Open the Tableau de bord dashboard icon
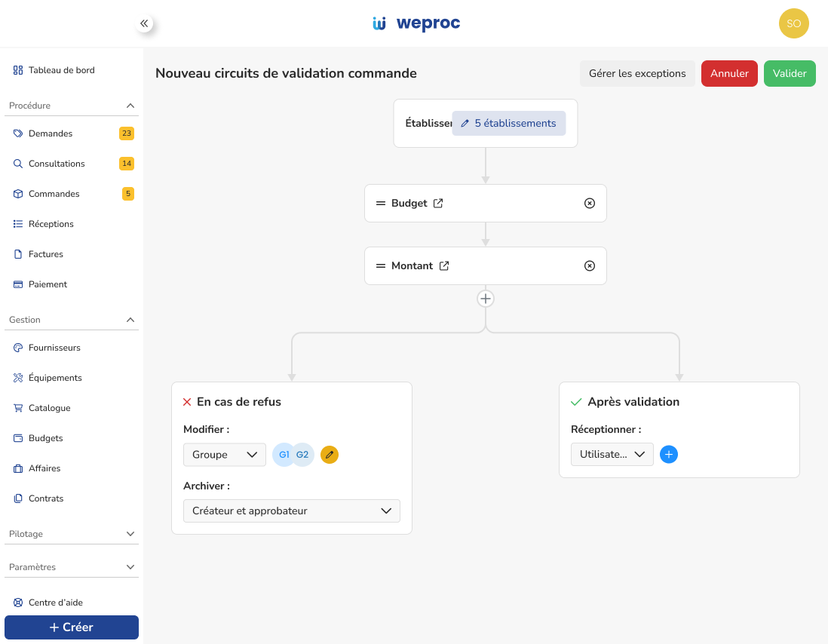The image size is (828, 644). pos(17,69)
